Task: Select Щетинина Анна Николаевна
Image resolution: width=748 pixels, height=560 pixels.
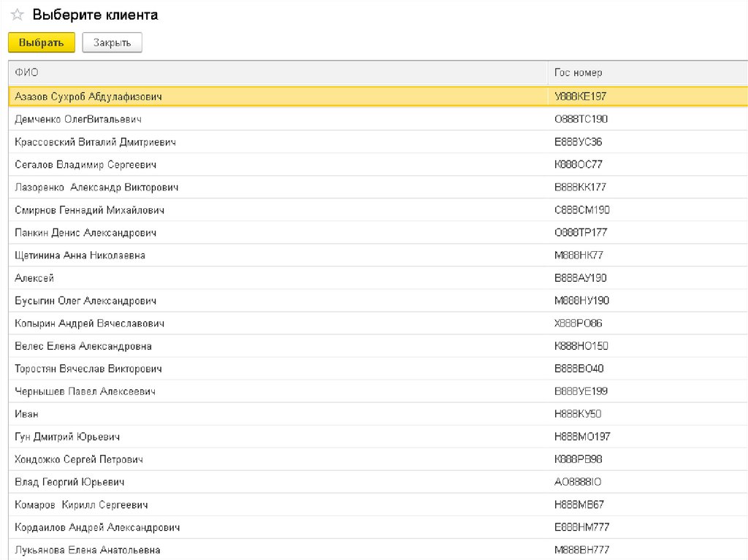Action: pos(80,255)
